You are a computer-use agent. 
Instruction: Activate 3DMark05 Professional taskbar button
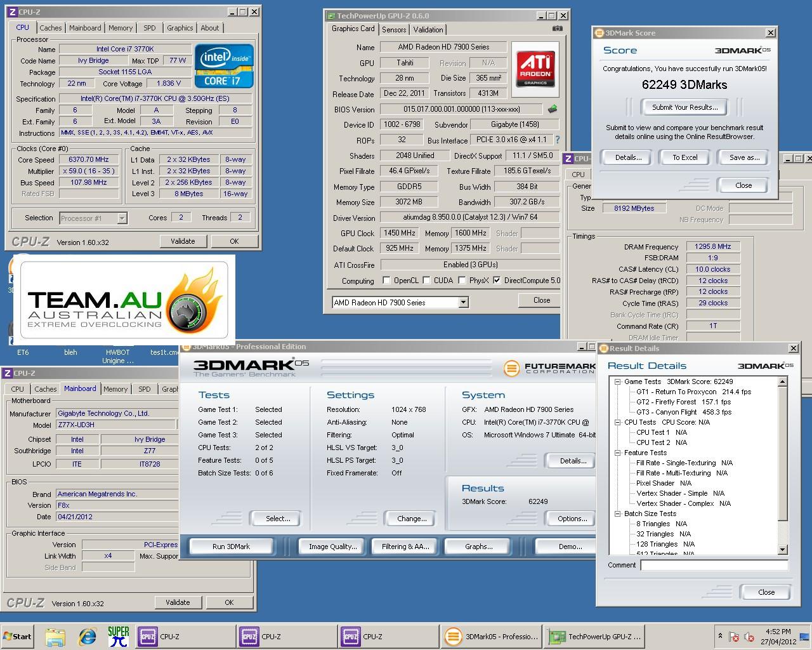tap(492, 636)
